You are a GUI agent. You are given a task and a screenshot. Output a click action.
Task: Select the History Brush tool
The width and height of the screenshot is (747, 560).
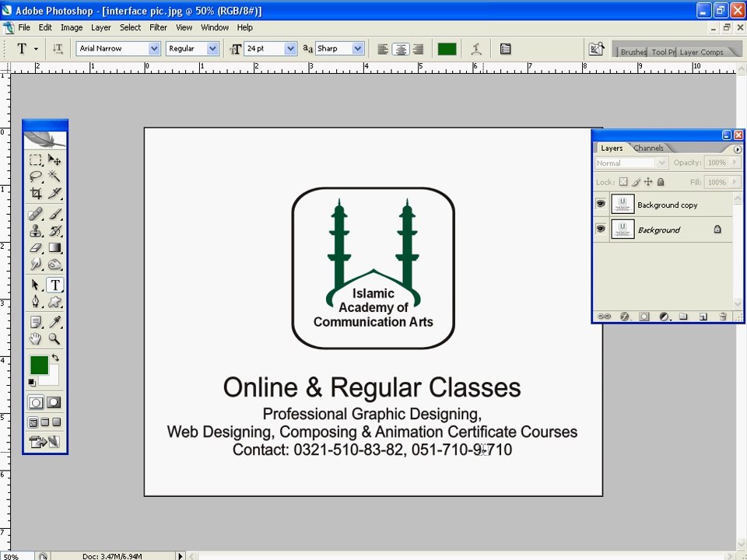[x=54, y=231]
